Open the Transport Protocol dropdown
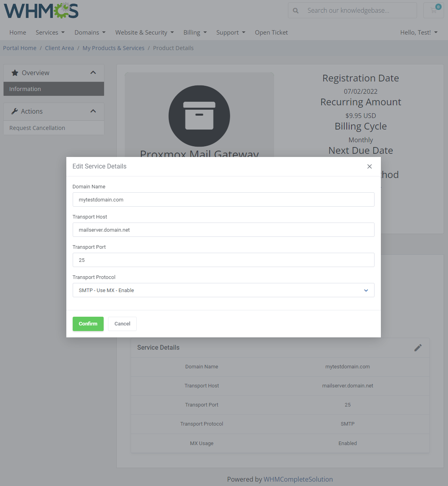The image size is (448, 486). pyautogui.click(x=224, y=290)
